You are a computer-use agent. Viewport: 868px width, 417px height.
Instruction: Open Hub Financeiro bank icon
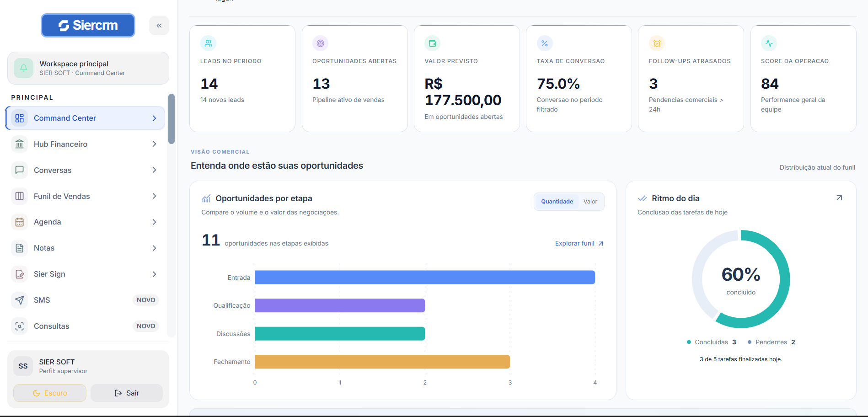tap(19, 144)
